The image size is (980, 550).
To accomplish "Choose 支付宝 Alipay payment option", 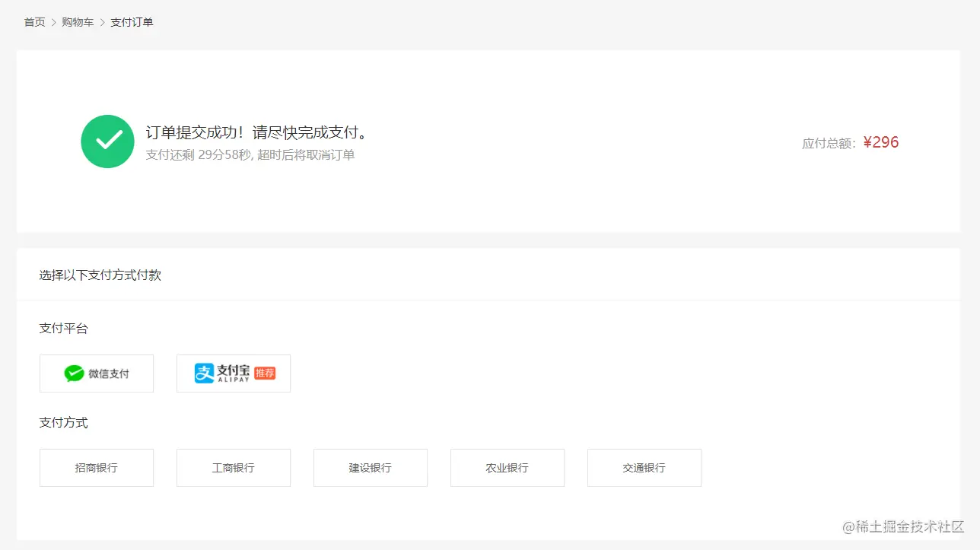I will pyautogui.click(x=234, y=374).
